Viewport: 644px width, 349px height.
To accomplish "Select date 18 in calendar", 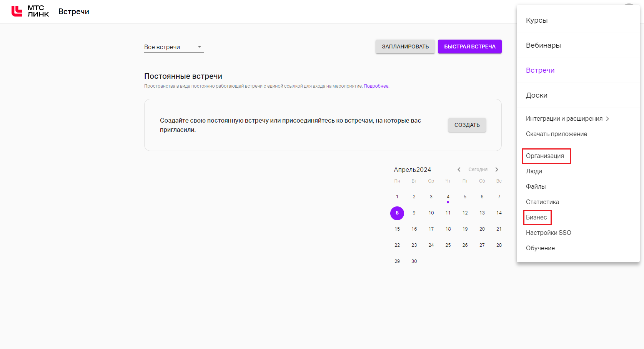I will 448,229.
